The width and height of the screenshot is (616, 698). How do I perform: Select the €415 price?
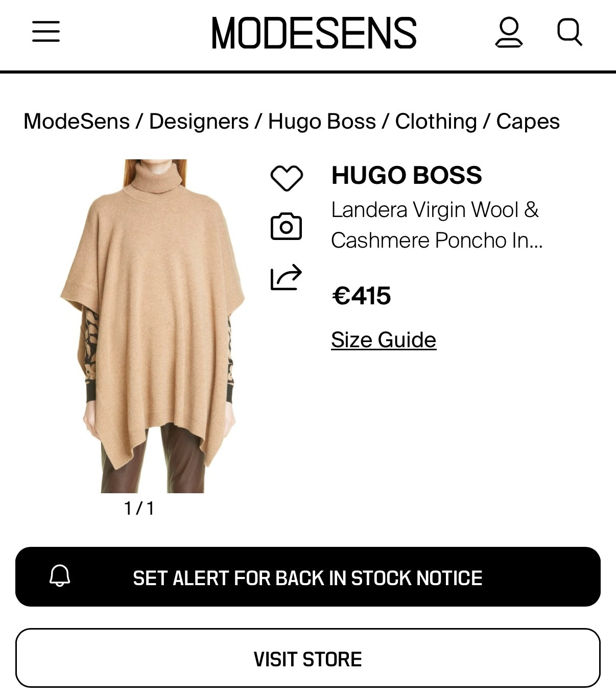pyautogui.click(x=362, y=296)
